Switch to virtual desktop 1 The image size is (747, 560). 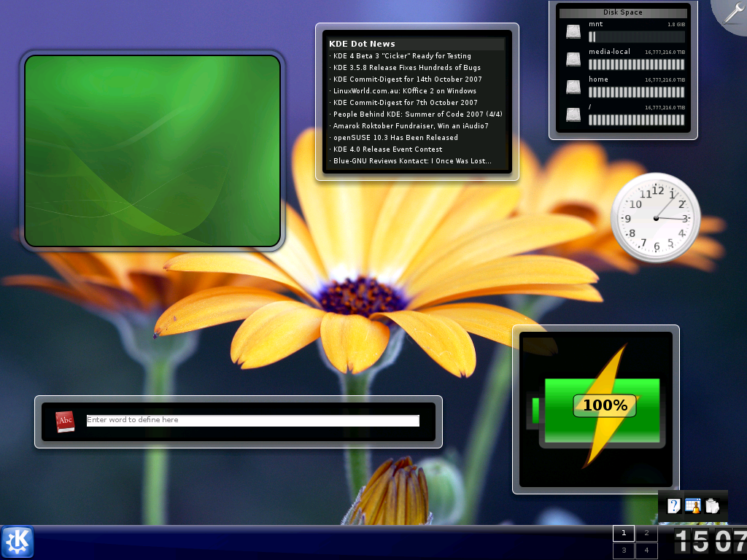click(624, 533)
